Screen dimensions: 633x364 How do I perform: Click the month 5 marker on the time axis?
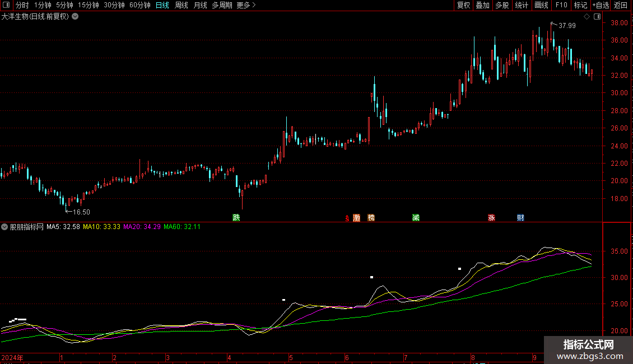tap(291, 357)
